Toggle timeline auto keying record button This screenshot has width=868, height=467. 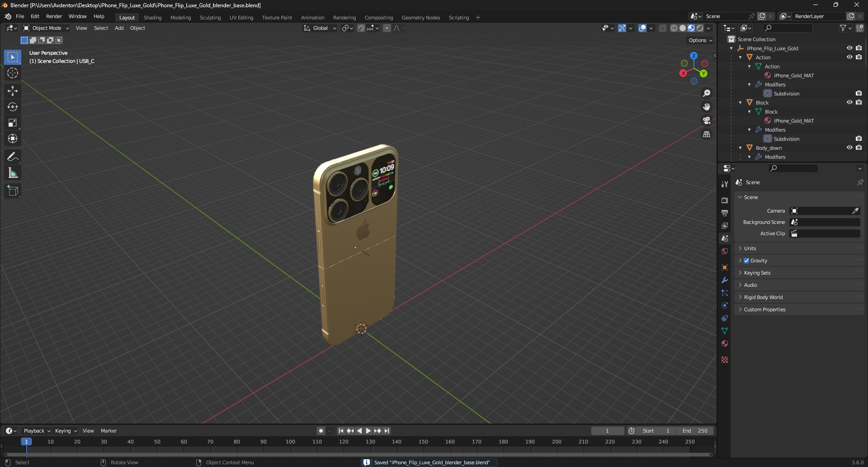pyautogui.click(x=321, y=431)
